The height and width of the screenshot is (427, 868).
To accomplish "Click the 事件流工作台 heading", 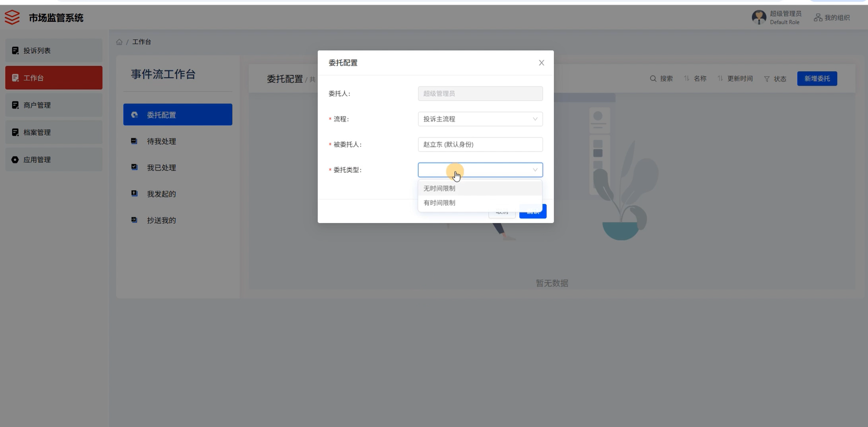I will [163, 74].
